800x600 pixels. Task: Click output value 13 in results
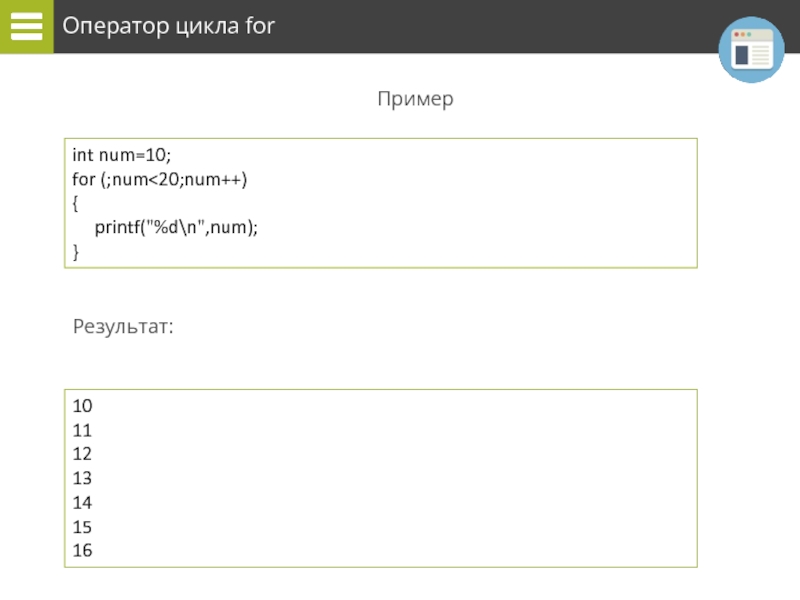tap(82, 478)
